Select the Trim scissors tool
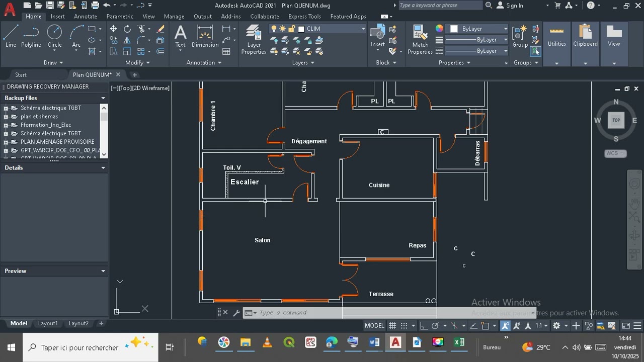Screen dimensions: 644x362 141,29
